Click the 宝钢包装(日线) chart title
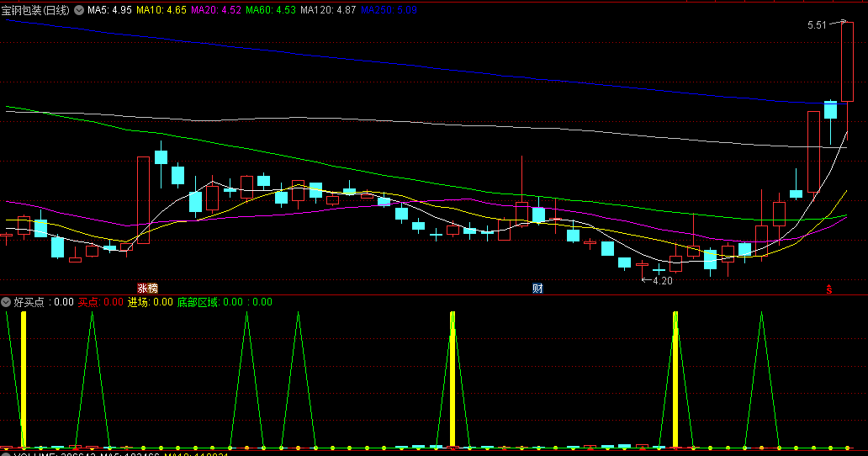The width and height of the screenshot is (868, 456). (x=35, y=10)
